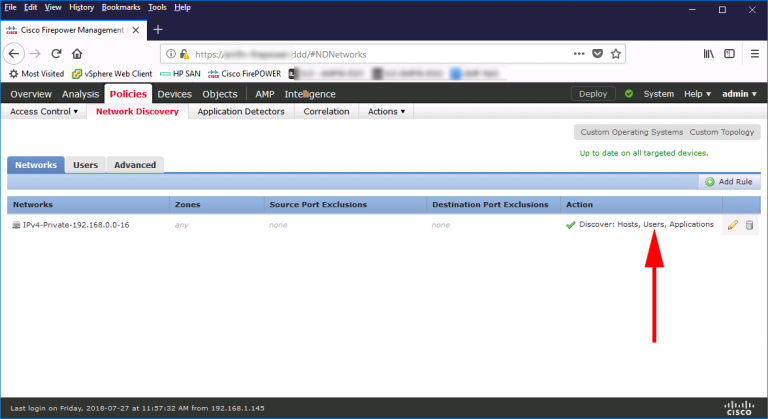768x419 pixels.
Task: Open the browser Edit menu
Action: point(30,7)
